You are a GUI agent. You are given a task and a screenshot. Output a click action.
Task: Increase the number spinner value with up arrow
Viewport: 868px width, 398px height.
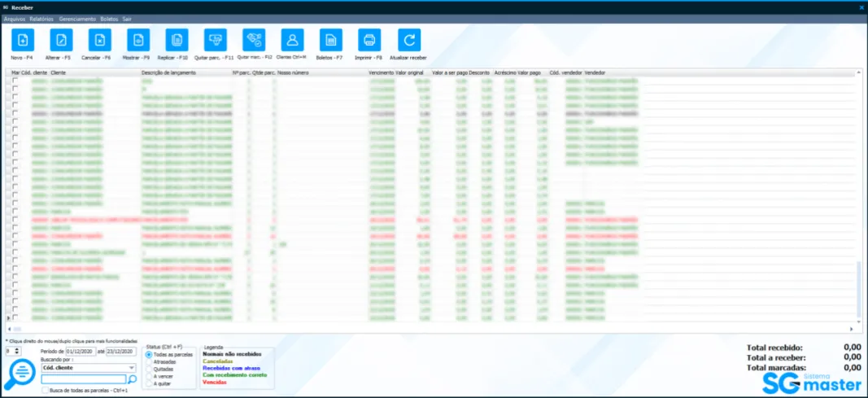pyautogui.click(x=18, y=349)
